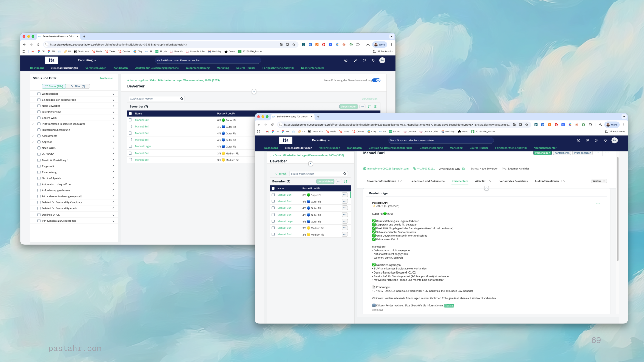Switch to Lebenslauf und Dokumente tab
The width and height of the screenshot is (644, 362).
(427, 181)
